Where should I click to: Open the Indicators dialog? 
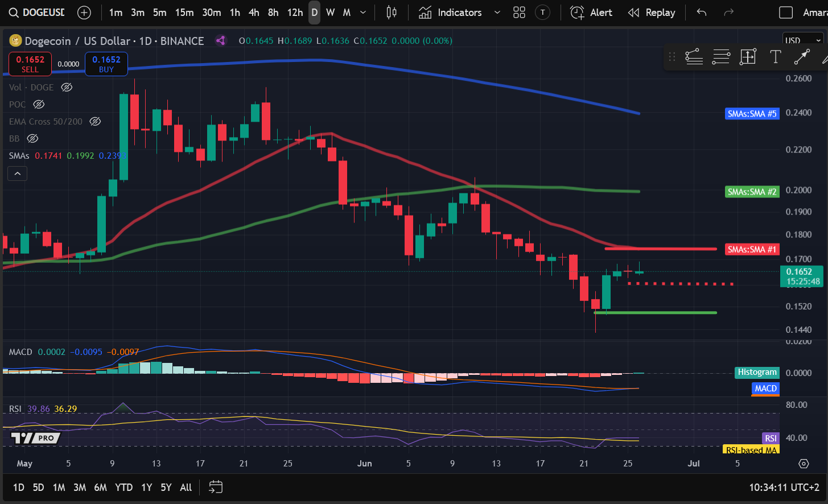point(450,13)
